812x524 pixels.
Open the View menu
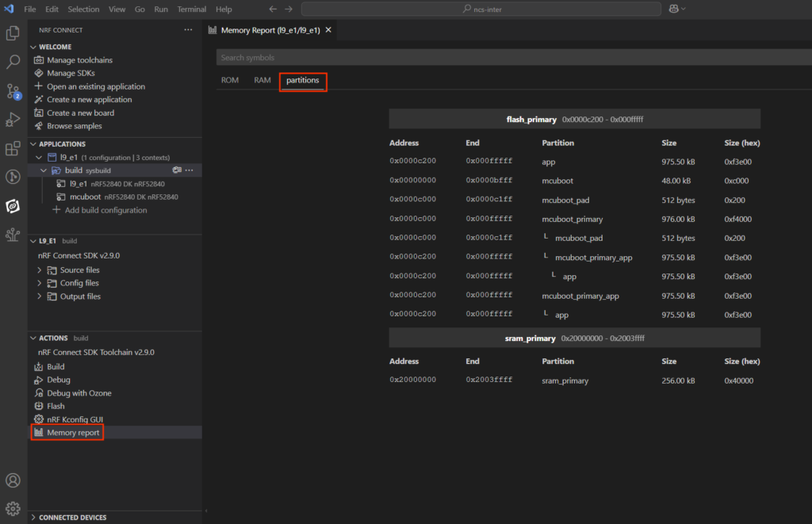tap(117, 9)
